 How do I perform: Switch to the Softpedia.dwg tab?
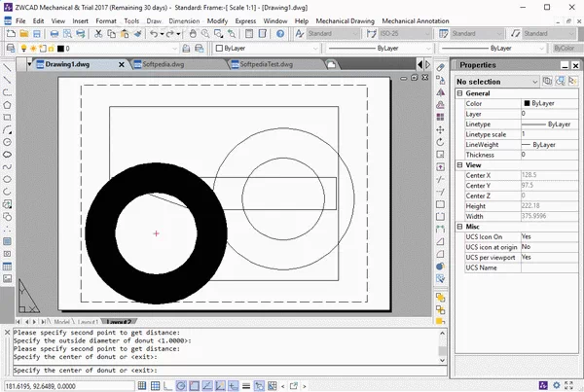[x=163, y=64]
